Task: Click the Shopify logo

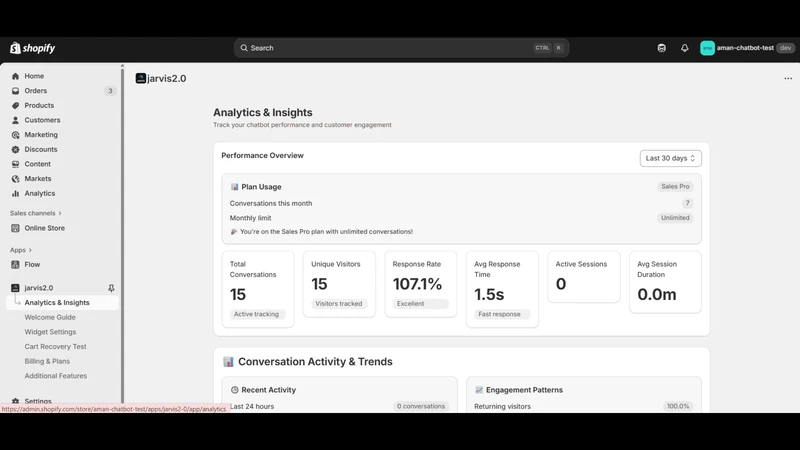Action: (32, 48)
